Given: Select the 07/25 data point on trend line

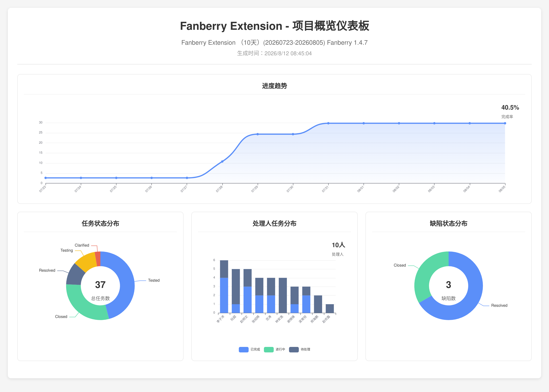Looking at the screenshot, I should pos(116,178).
